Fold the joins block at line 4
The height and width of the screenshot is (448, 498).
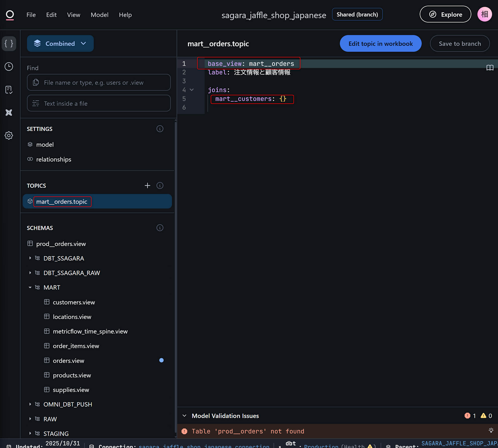(x=192, y=90)
